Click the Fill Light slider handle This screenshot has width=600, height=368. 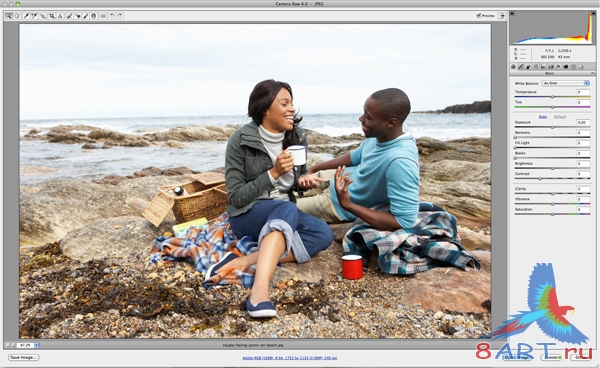[515, 147]
